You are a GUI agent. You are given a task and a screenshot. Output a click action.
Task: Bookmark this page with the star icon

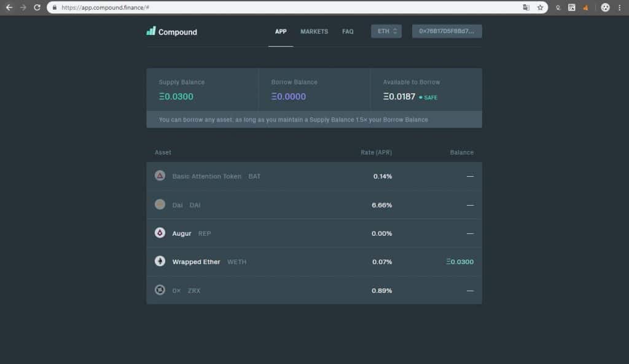pos(540,7)
